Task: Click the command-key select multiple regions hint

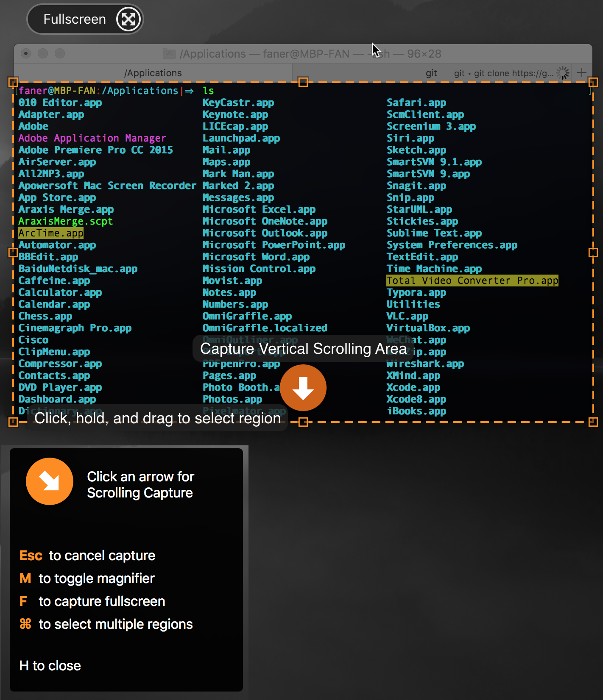Action: [x=106, y=624]
